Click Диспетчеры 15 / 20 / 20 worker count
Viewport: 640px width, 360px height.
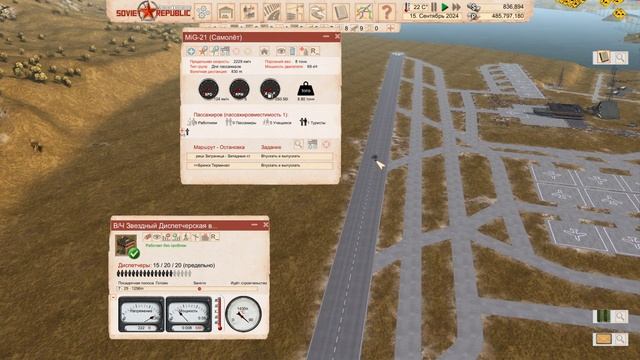tap(166, 265)
